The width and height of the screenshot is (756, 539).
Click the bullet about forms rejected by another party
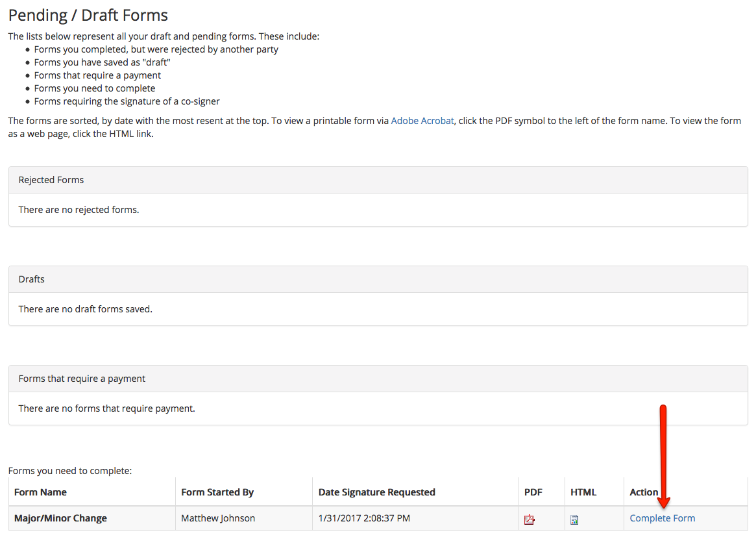point(156,49)
